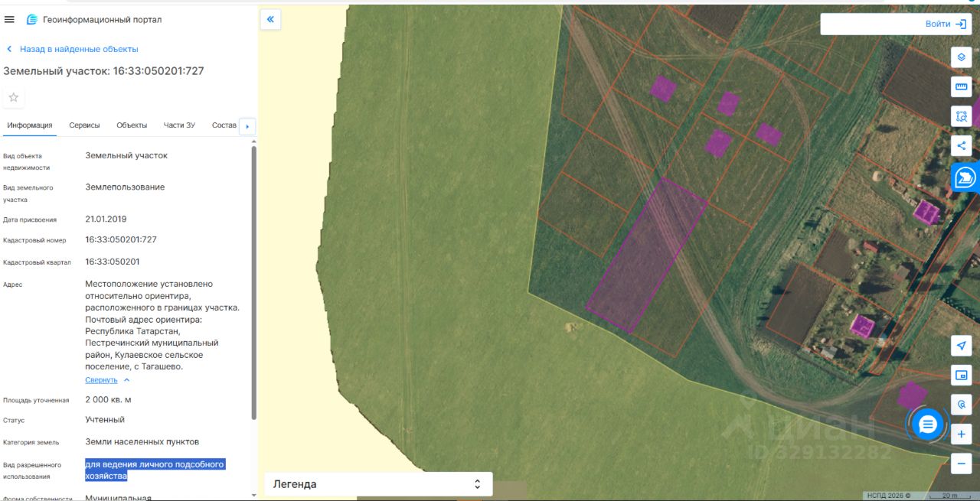Click highlighted для ведения личного подсобного хозяйства text
Viewport: 980px width, 501px height.
[155, 470]
